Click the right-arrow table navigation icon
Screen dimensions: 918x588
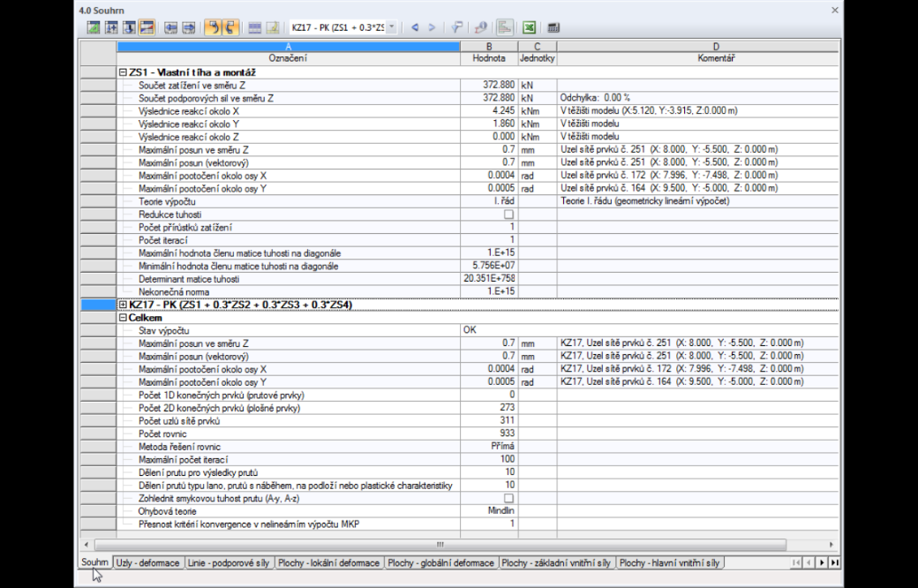tap(189, 27)
